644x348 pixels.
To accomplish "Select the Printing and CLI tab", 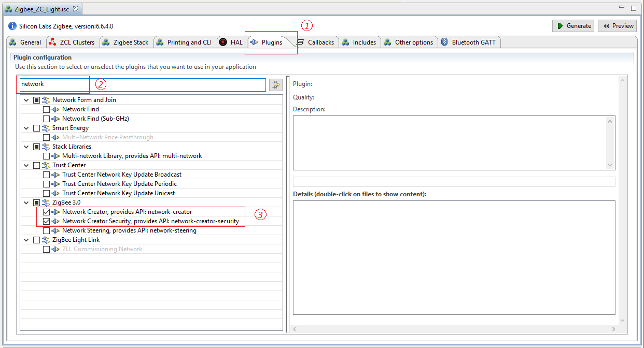I will (x=184, y=42).
